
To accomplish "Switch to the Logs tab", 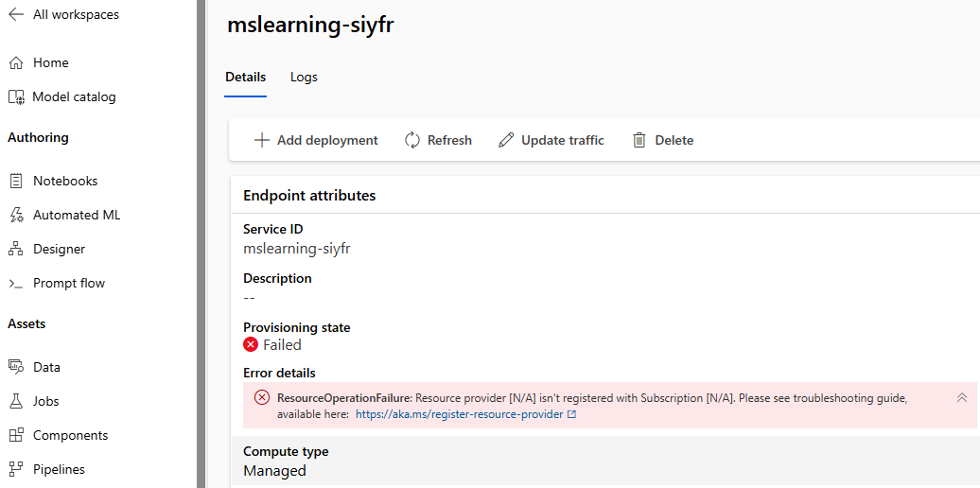I will point(304,78).
